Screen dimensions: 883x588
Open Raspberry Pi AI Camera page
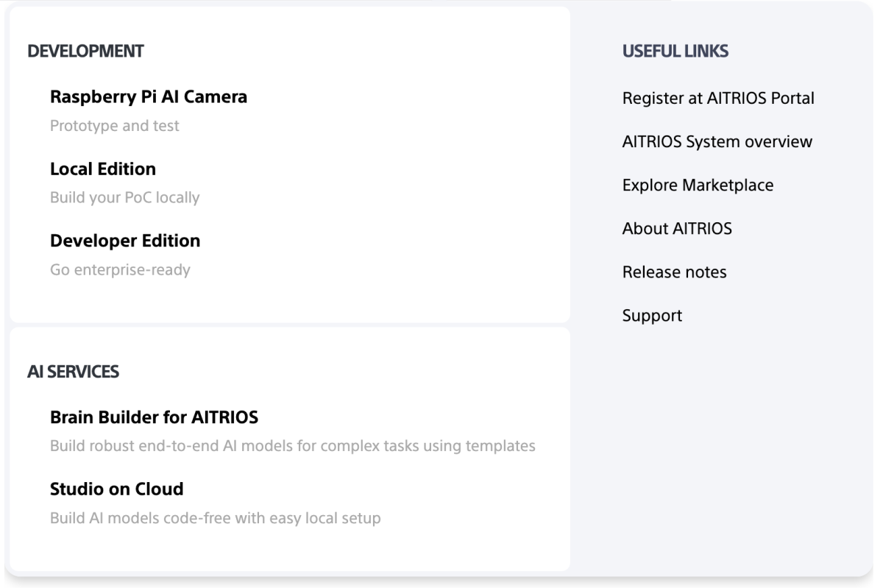tap(148, 96)
